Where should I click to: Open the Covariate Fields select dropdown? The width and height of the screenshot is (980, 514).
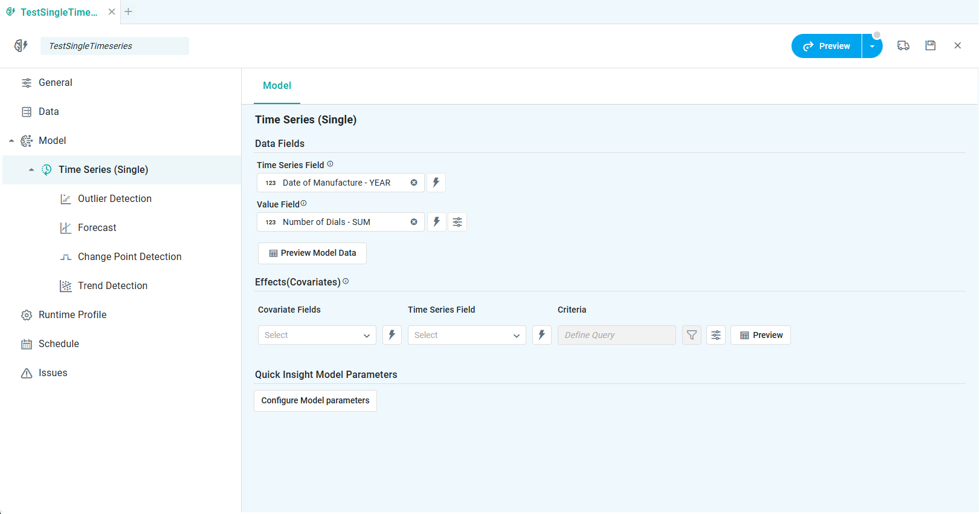coord(317,335)
